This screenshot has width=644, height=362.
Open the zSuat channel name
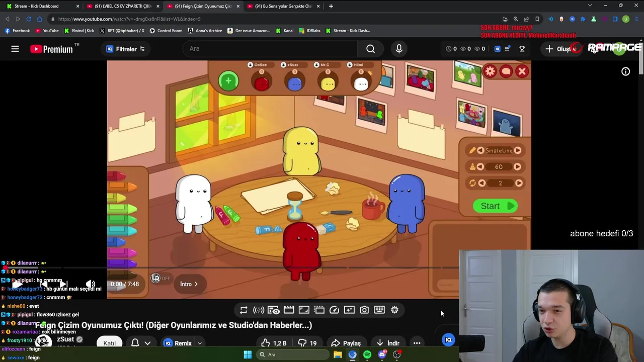pyautogui.click(x=65, y=339)
